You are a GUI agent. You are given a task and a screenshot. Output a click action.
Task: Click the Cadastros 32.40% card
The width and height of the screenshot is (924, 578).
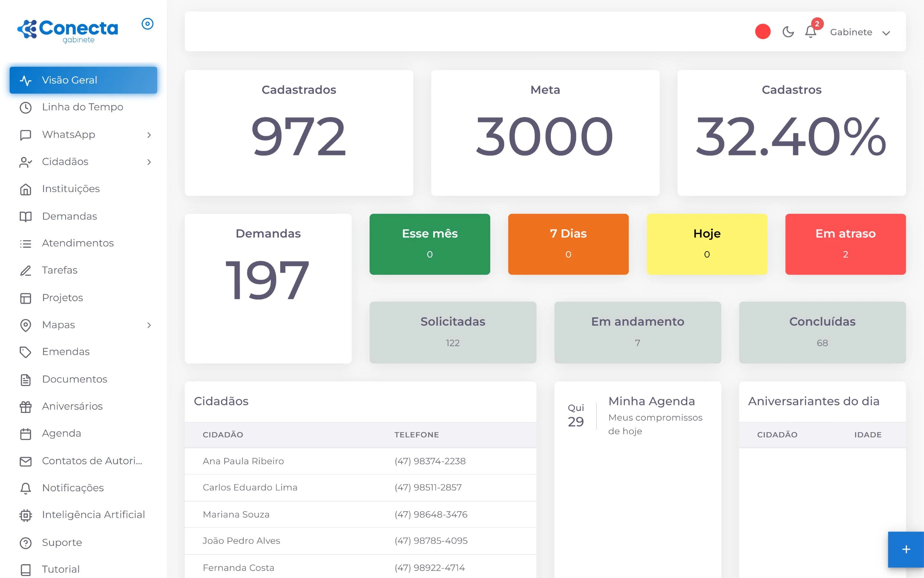(x=791, y=133)
